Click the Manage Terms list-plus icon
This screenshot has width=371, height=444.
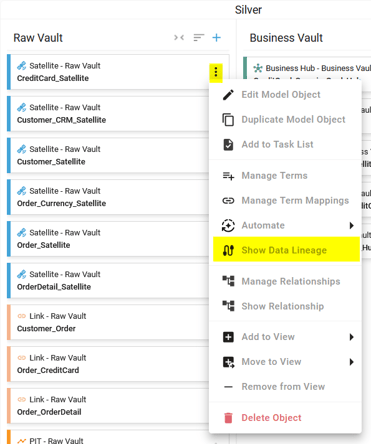(228, 176)
